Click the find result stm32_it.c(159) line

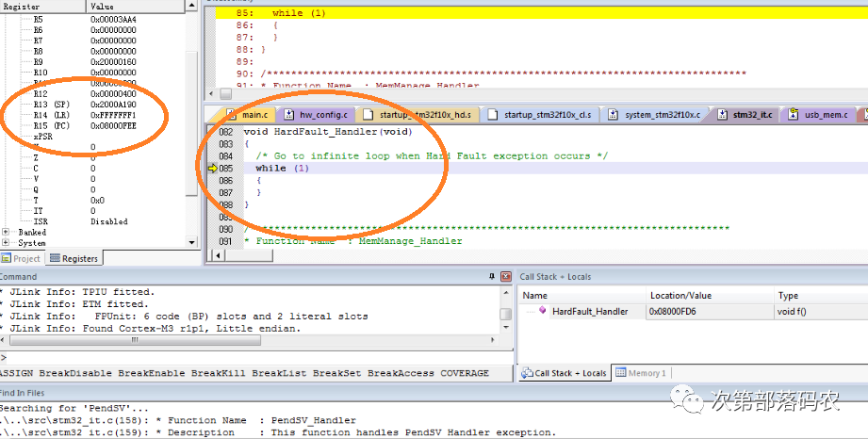278,432
